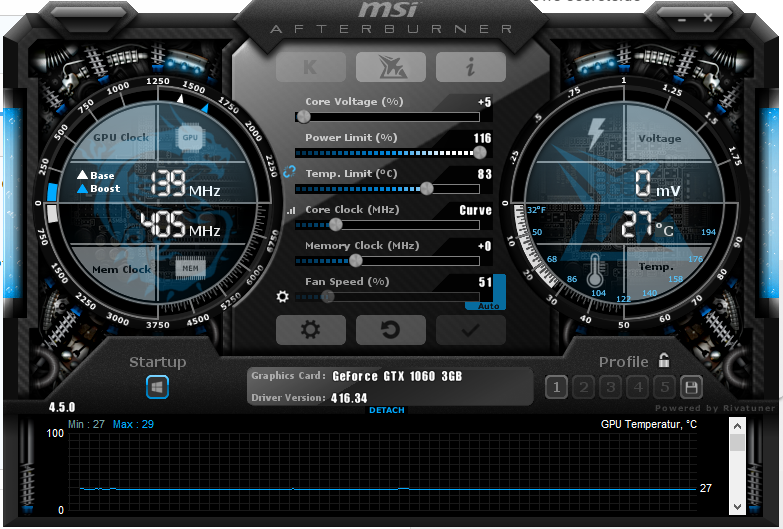Select profile slot 4
This screenshot has width=783, height=529.
point(638,387)
